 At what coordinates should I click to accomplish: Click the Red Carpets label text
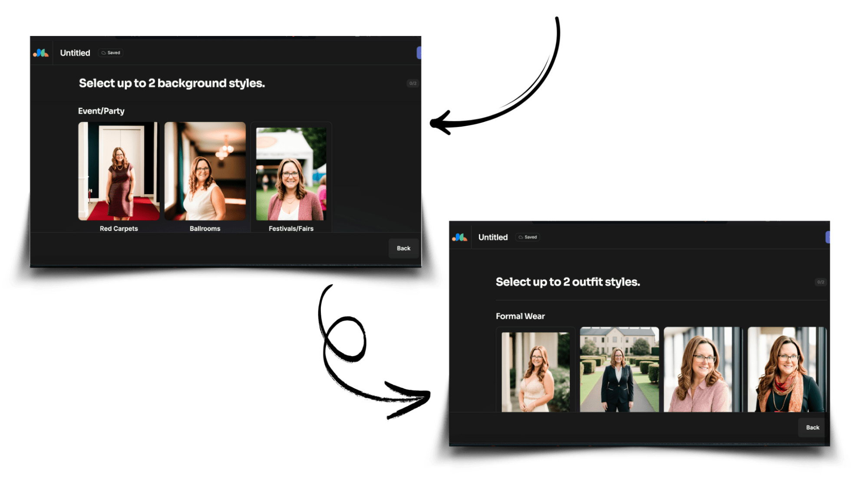click(119, 229)
